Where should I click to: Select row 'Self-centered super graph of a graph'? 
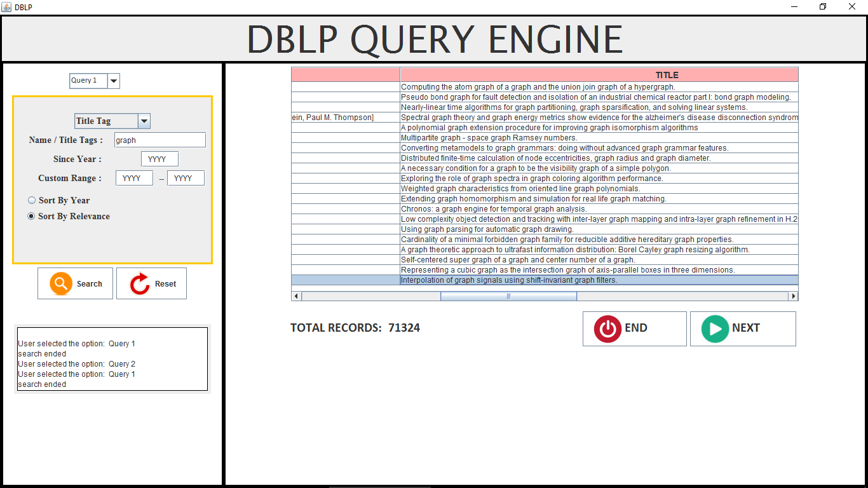pyautogui.click(x=545, y=260)
